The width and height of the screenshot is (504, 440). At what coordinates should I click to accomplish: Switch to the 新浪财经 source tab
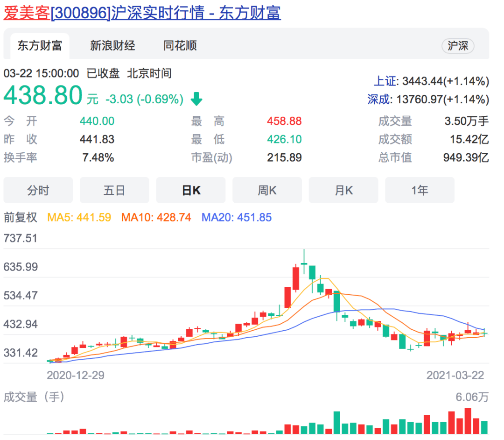[x=112, y=46]
